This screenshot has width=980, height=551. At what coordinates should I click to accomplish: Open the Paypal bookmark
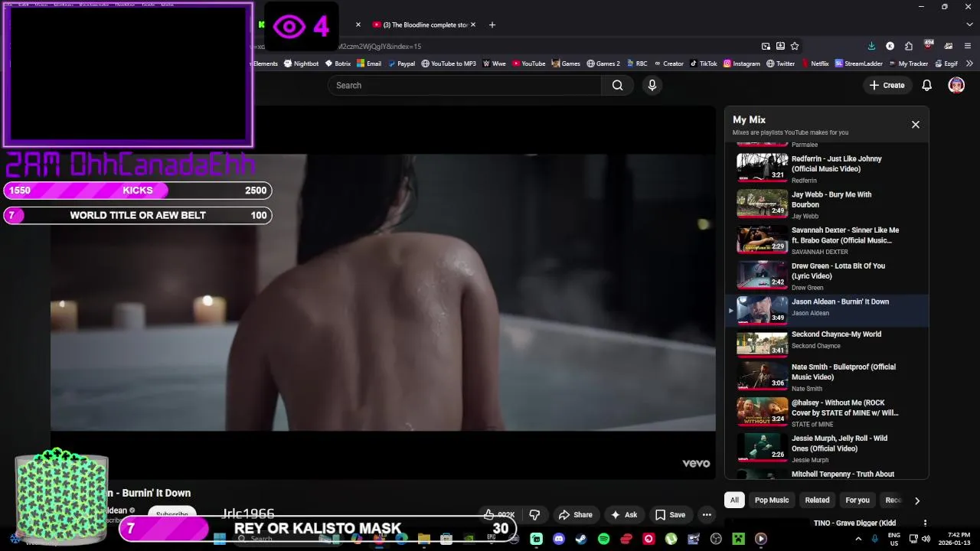point(401,64)
